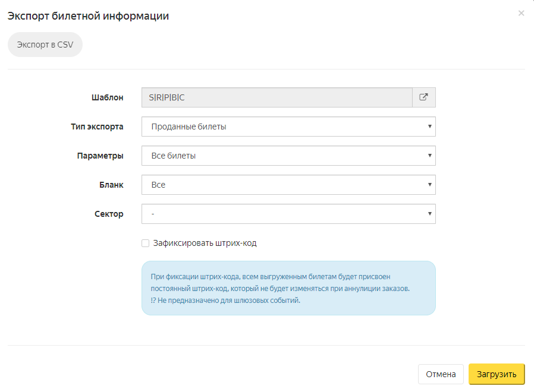Select the Проданные билеты value text
Image resolution: width=534 pixels, height=392 pixels.
click(189, 127)
